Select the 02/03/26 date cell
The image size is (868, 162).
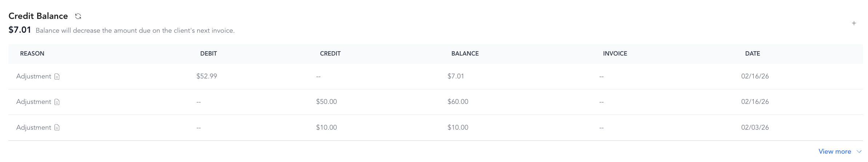coord(755,127)
